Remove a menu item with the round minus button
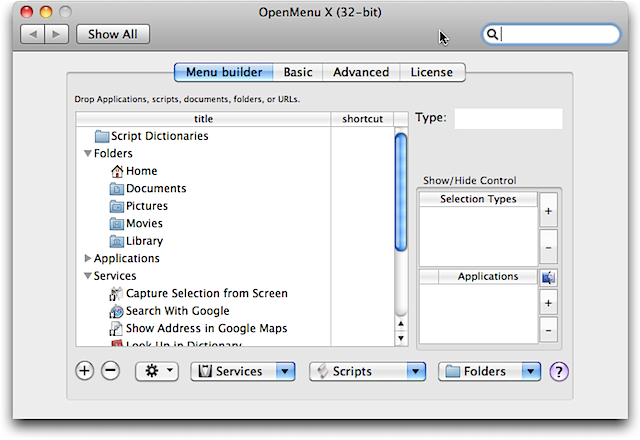This screenshot has height=440, width=640. [111, 371]
